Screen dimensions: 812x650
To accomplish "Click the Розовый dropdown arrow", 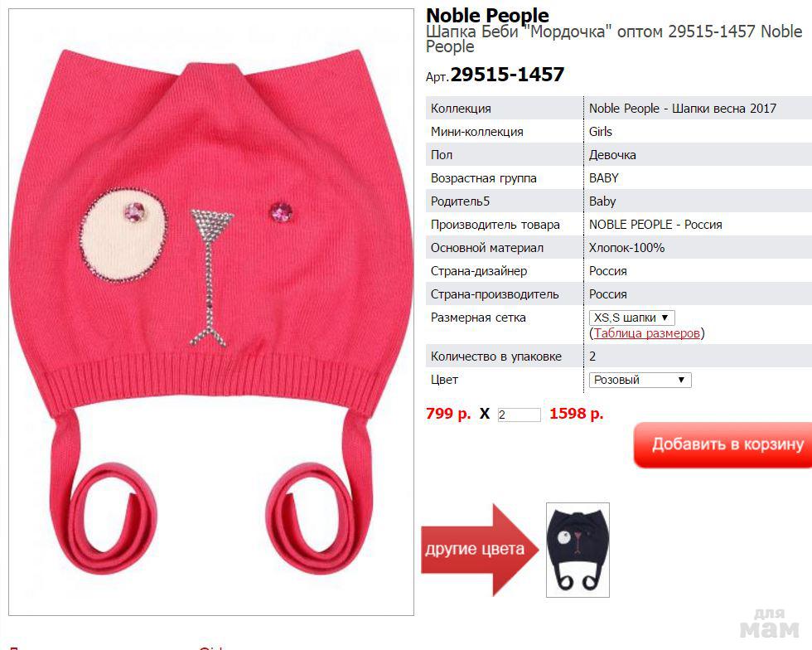I will click(681, 380).
